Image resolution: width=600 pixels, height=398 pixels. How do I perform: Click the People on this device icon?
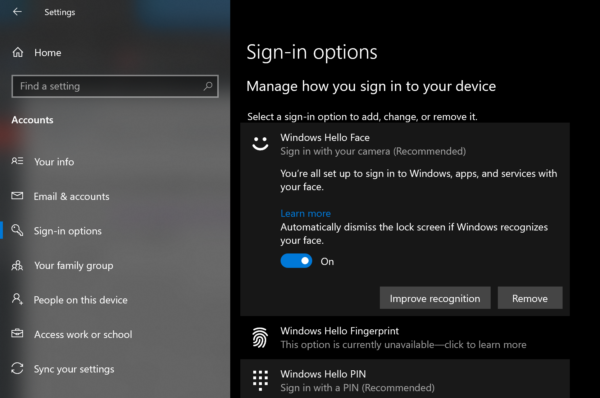pyautogui.click(x=17, y=299)
